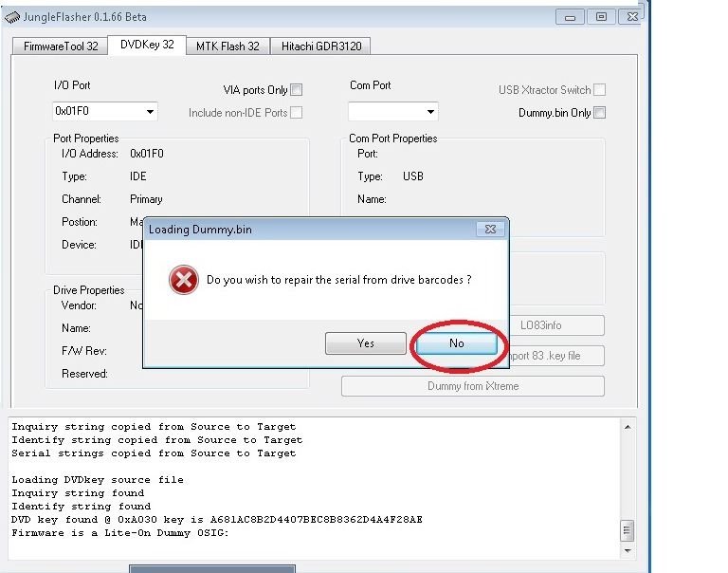Toggle the USB Xtractor Switch checkbox
The image size is (728, 573).
[599, 90]
